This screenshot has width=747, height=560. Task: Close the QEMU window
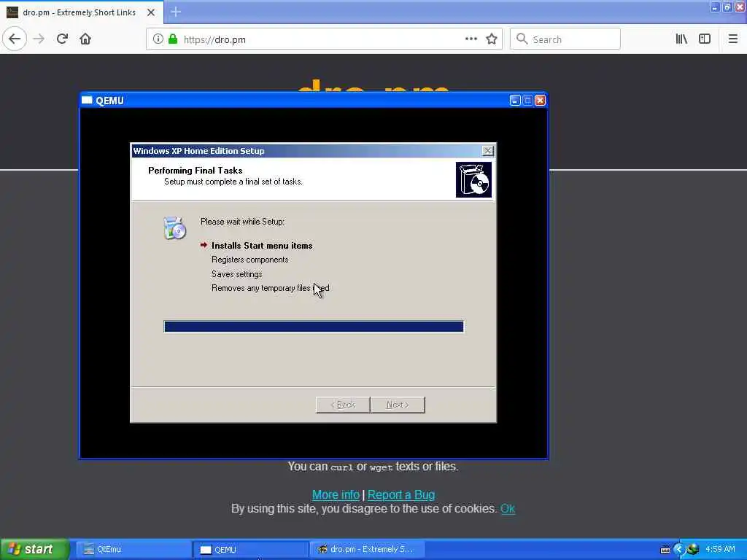541,101
